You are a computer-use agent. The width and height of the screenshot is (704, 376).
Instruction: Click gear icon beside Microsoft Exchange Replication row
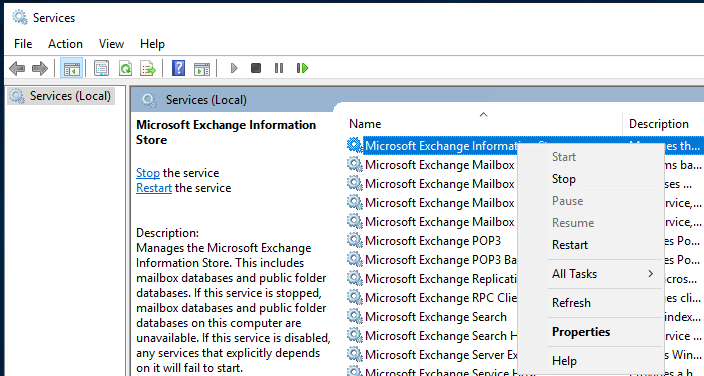click(x=355, y=279)
